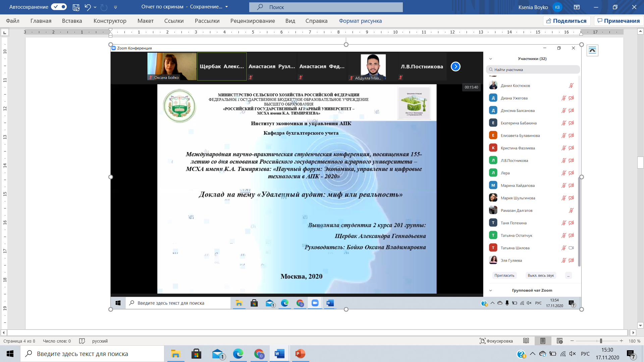644x362 pixels.
Task: Click the Поделиться button
Action: (x=566, y=21)
